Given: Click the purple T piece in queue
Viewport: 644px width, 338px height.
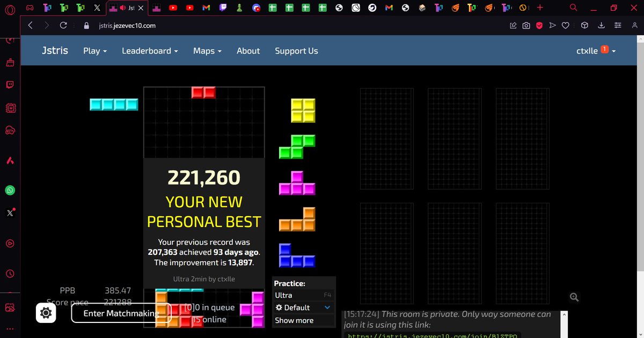Looking at the screenshot, I should (297, 183).
